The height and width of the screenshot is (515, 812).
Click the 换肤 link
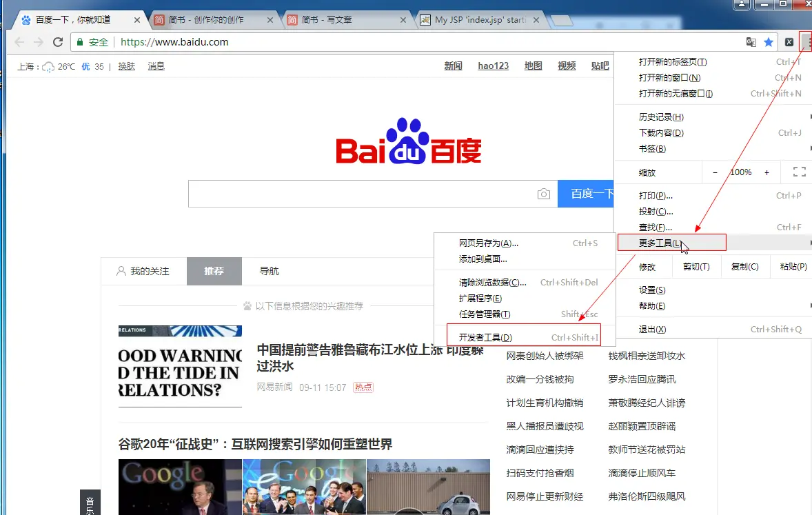click(126, 66)
